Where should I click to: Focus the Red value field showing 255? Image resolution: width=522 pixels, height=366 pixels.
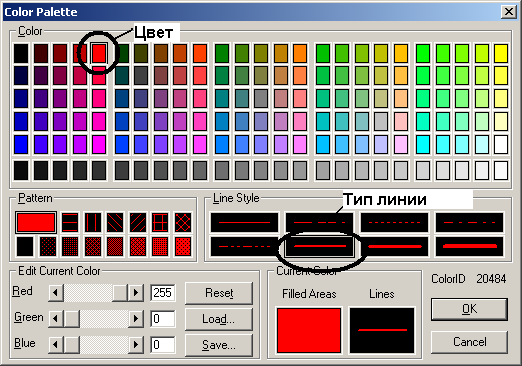[163, 293]
